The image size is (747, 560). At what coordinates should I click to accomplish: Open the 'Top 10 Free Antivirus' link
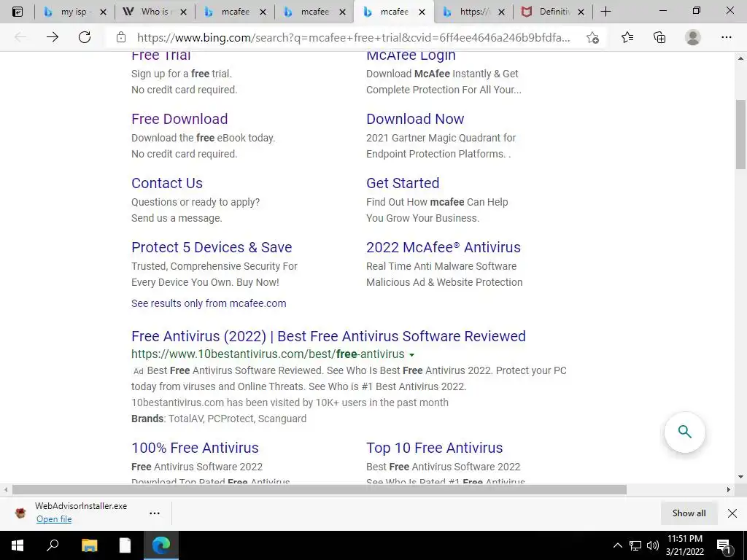[x=435, y=448]
